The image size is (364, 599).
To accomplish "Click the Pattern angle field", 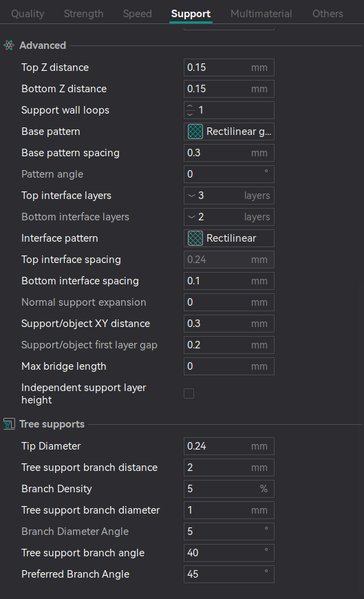I will 229,174.
